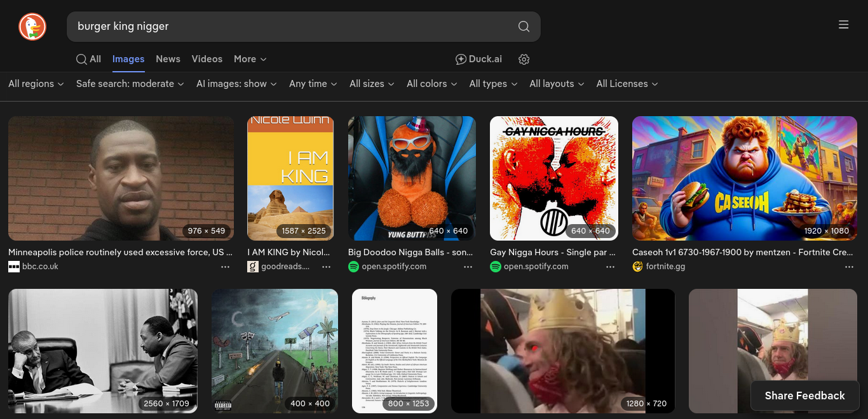Switch to the News tab
Viewport: 868px width, 419px height.
pos(168,59)
